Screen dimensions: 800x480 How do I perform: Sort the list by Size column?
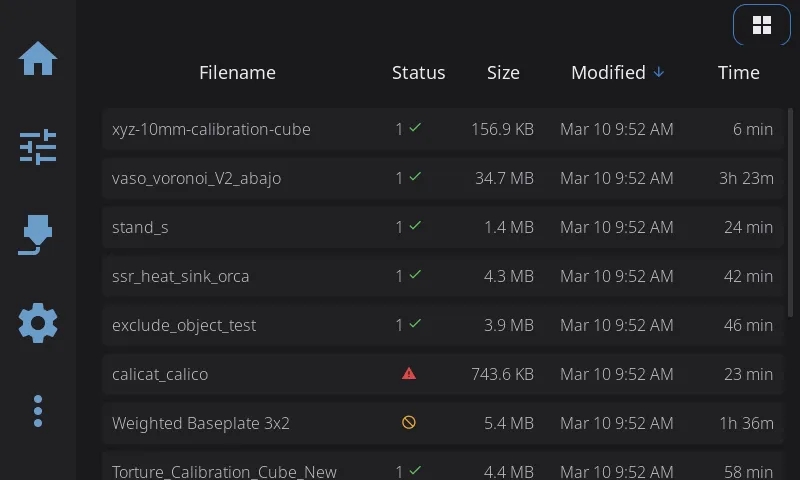coord(503,73)
